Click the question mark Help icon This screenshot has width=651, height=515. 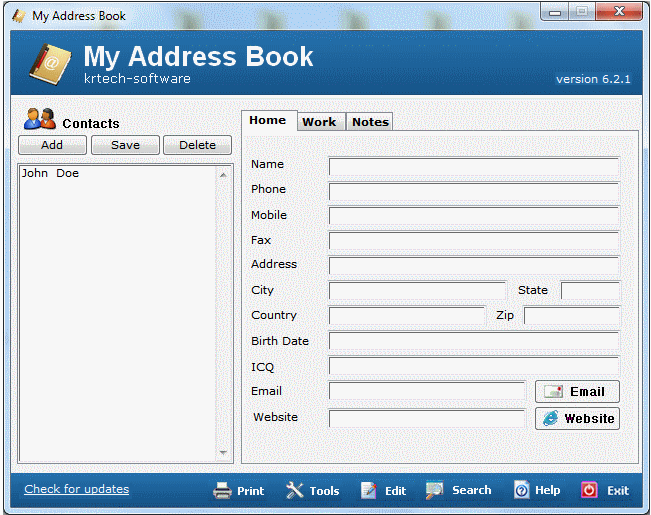point(521,490)
